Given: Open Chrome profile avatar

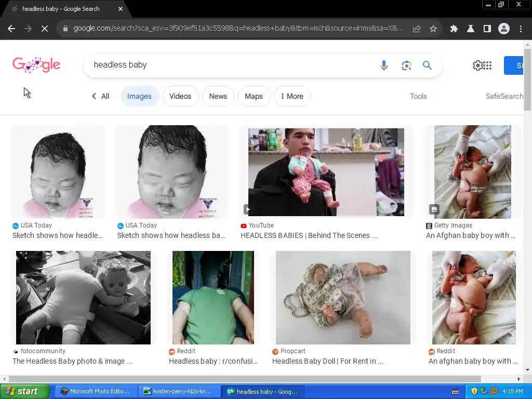Looking at the screenshot, I should pyautogui.click(x=504, y=29).
